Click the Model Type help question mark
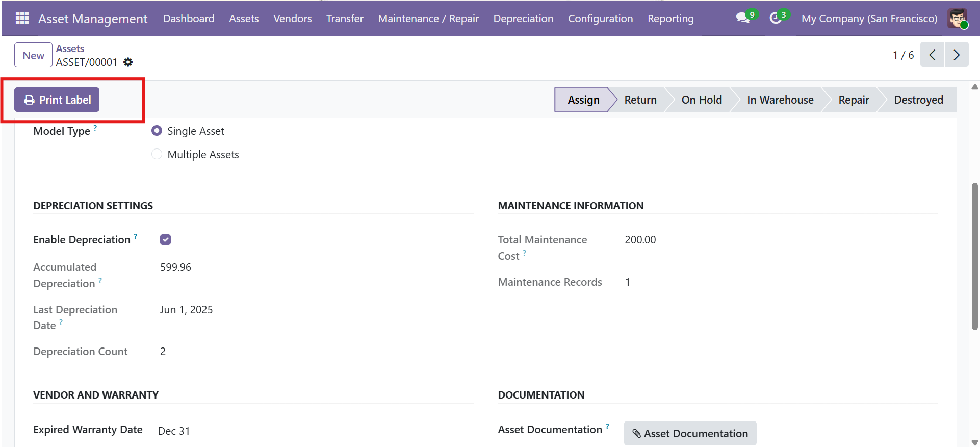The image size is (980, 447). tap(95, 128)
